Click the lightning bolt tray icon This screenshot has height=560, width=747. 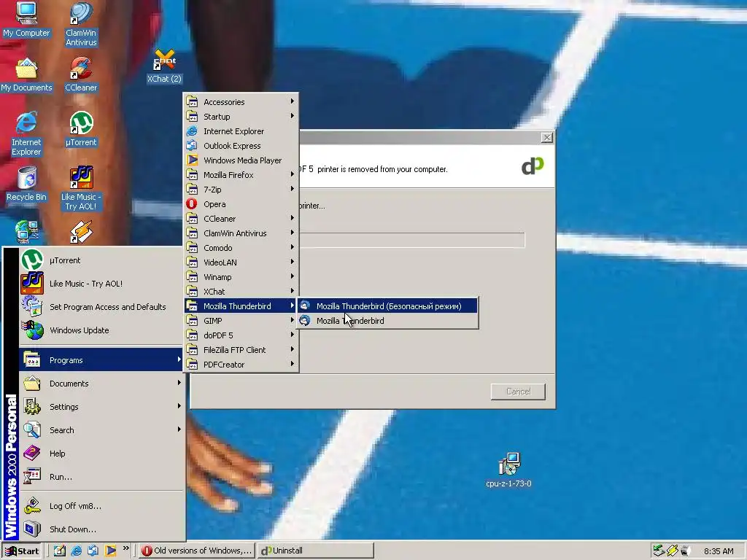(672, 551)
